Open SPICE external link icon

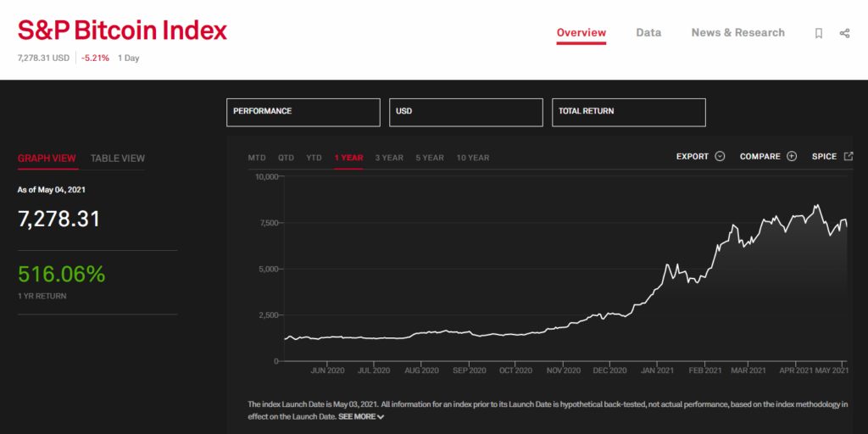(848, 156)
